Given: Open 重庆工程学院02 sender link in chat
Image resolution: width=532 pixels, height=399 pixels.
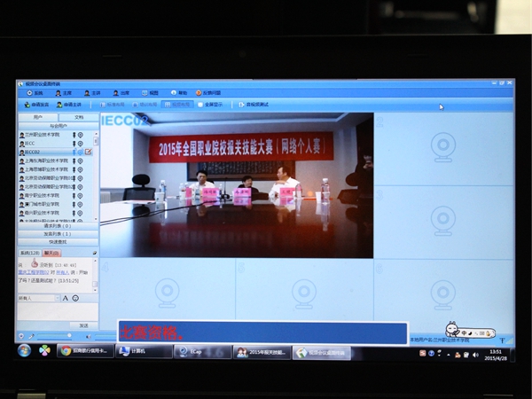Looking at the screenshot, I should 34,272.
